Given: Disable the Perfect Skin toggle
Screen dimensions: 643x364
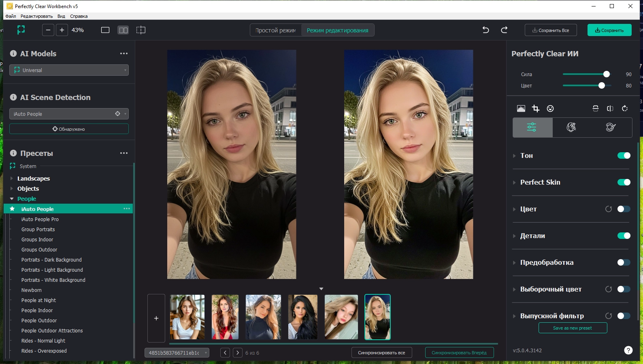Looking at the screenshot, I should click(x=624, y=182).
